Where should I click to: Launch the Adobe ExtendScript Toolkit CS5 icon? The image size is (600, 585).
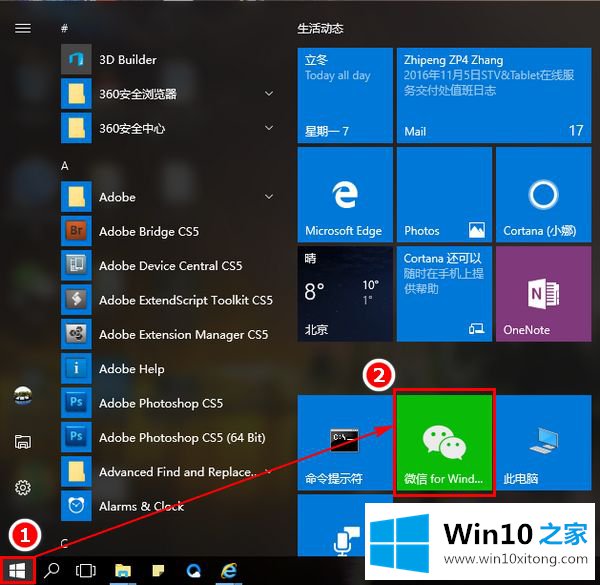(x=76, y=300)
